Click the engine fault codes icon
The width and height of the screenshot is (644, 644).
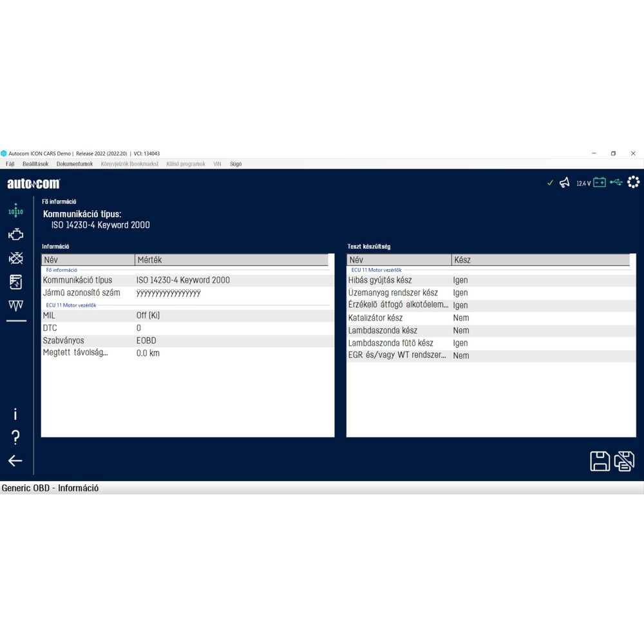click(x=15, y=235)
